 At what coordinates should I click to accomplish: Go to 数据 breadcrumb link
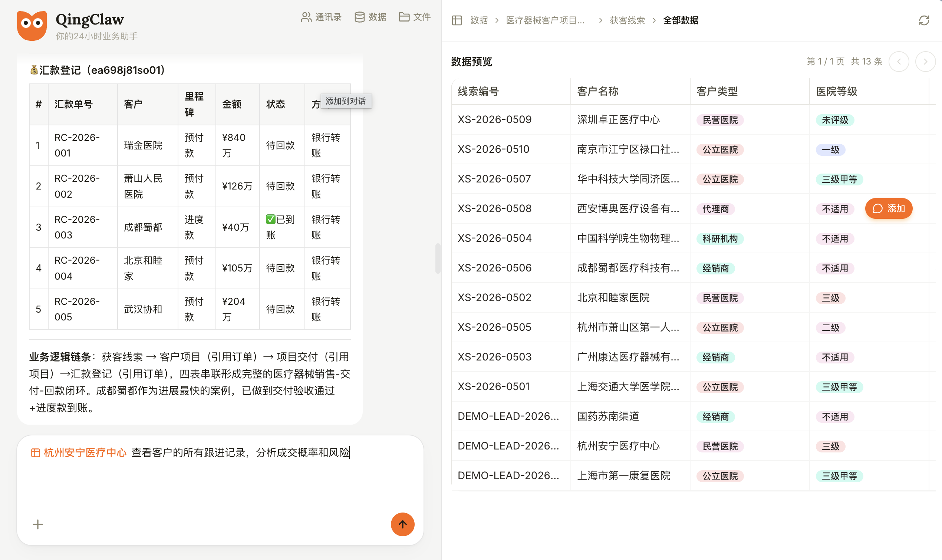point(479,20)
